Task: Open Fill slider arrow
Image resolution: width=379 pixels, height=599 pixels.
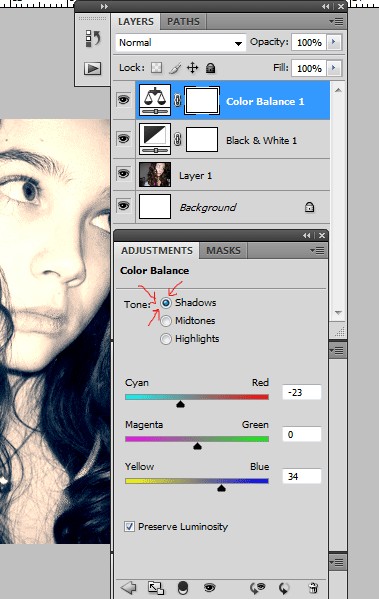Action: coord(334,68)
